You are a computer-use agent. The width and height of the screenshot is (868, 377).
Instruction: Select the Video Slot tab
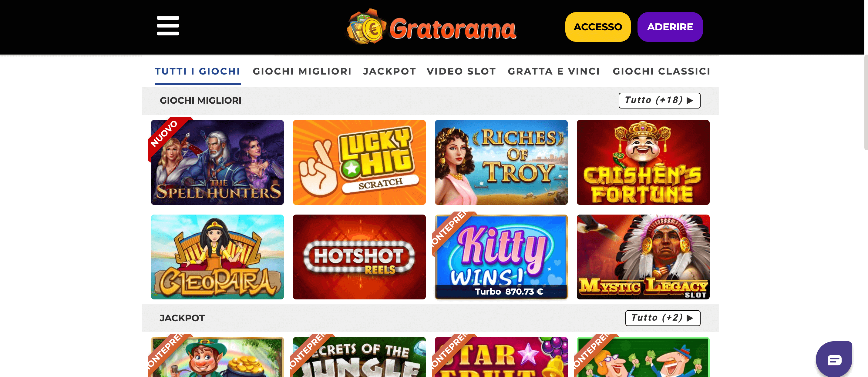coord(461,71)
